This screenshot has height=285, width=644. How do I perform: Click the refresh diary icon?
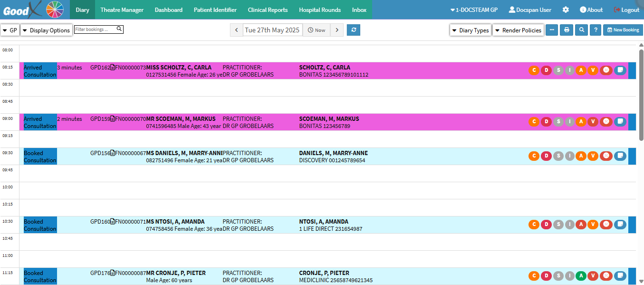pyautogui.click(x=353, y=30)
